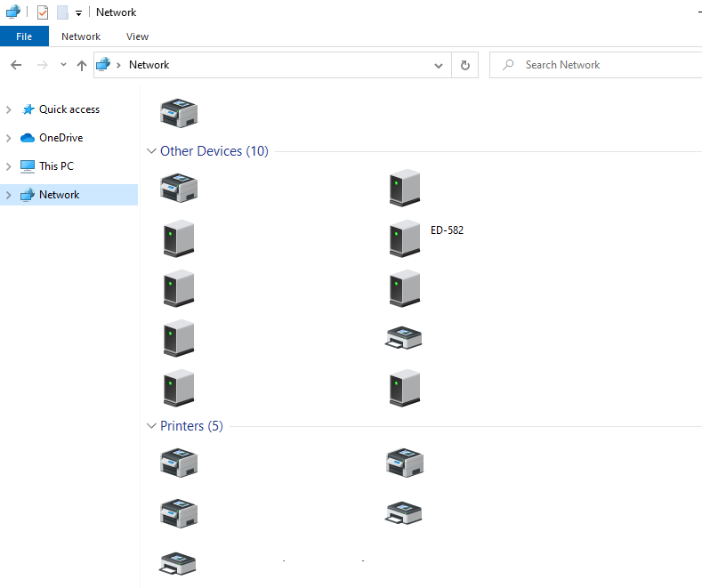702x588 pixels.
Task: Open the Customize Quick Access Toolbar dropdown
Action: click(78, 13)
